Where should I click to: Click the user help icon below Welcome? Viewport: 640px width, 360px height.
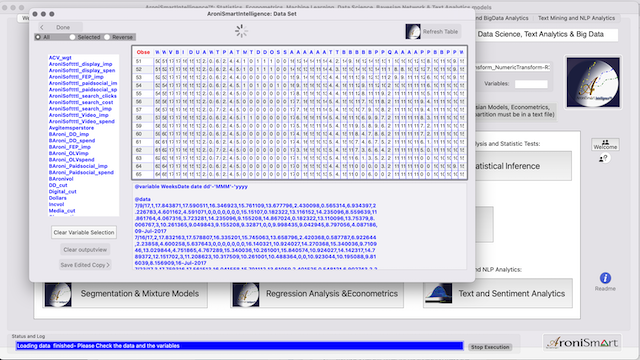[603, 158]
